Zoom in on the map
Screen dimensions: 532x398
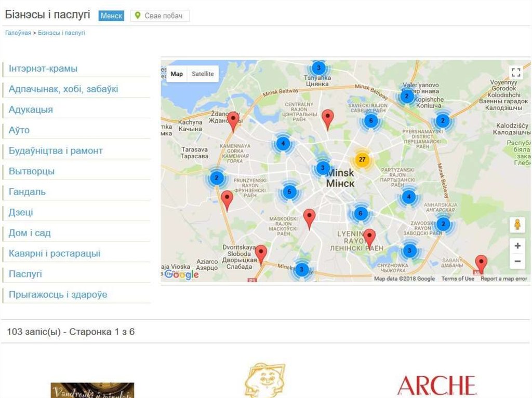tap(517, 246)
